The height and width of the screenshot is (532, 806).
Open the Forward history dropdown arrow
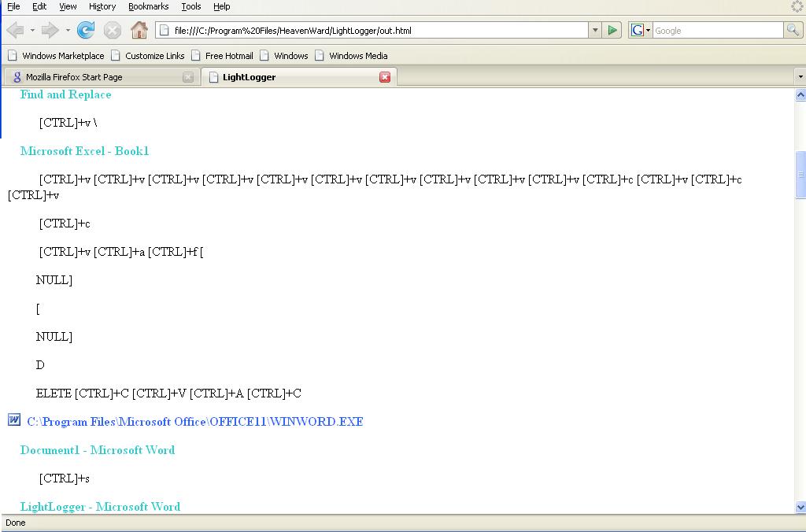coord(68,31)
